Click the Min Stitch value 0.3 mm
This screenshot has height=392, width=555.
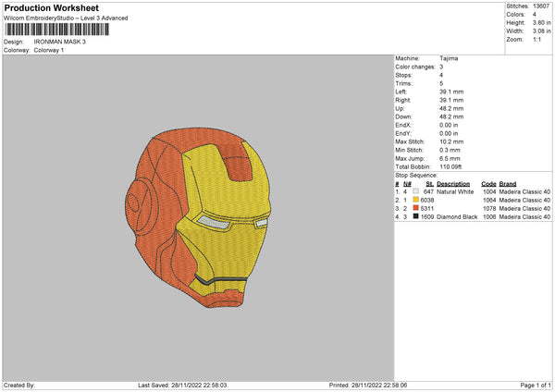(450, 150)
